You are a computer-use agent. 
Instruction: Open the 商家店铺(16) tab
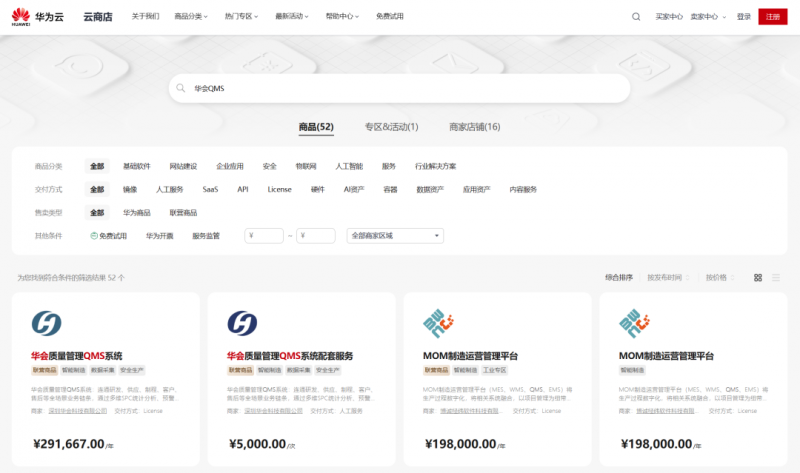click(x=474, y=127)
